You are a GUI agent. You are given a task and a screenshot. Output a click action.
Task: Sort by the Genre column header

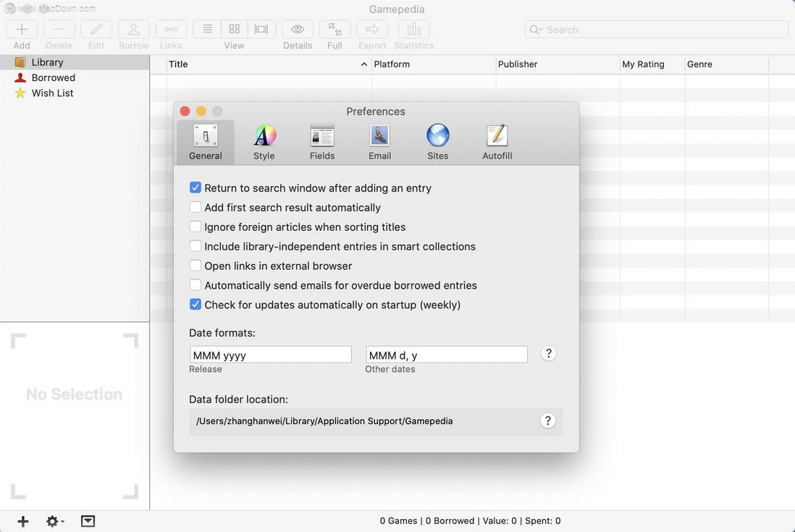pos(726,64)
